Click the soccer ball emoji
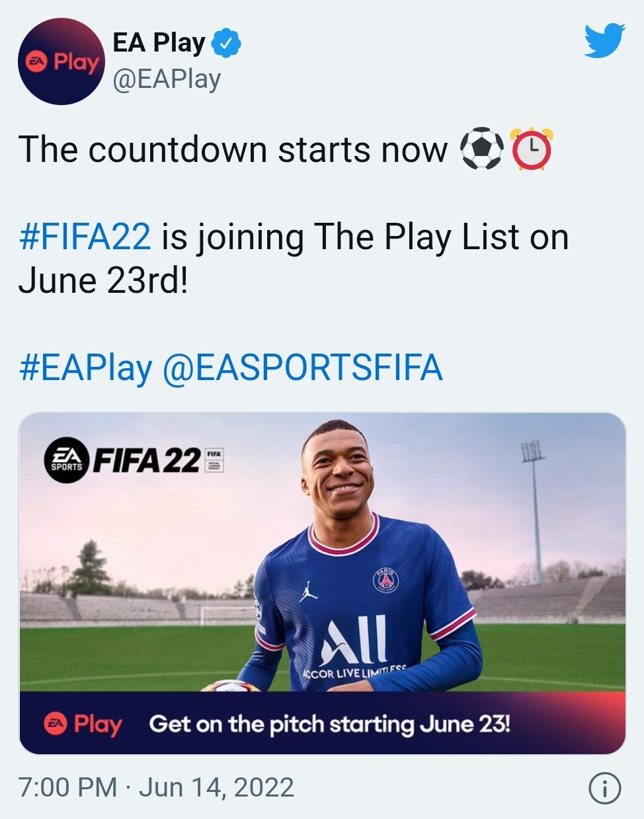The image size is (644, 819). (x=482, y=149)
